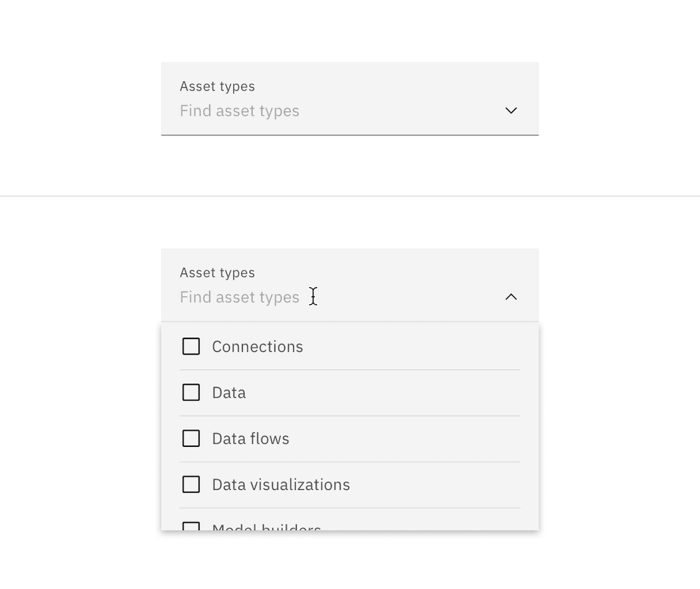
Task: Click the Asset types label of collapsed dropdown
Action: (x=217, y=86)
